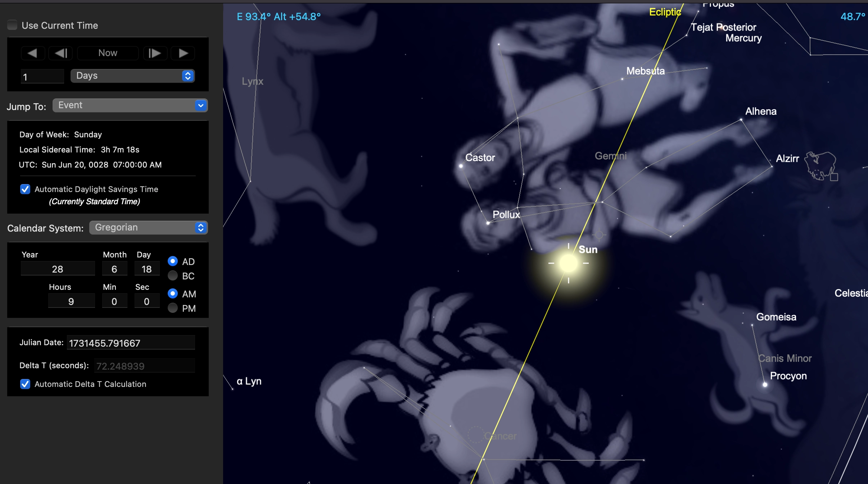868x484 pixels.
Task: Click the run time forward arrow
Action: [x=183, y=53]
